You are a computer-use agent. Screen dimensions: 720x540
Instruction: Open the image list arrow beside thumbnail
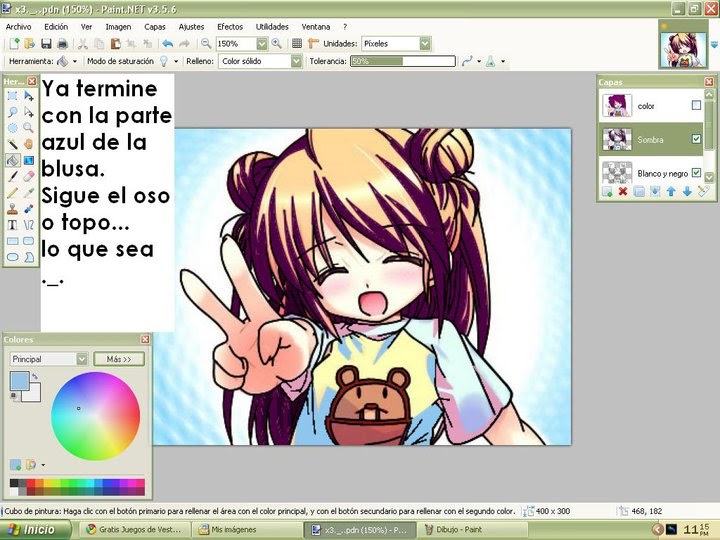pyautogui.click(x=714, y=45)
